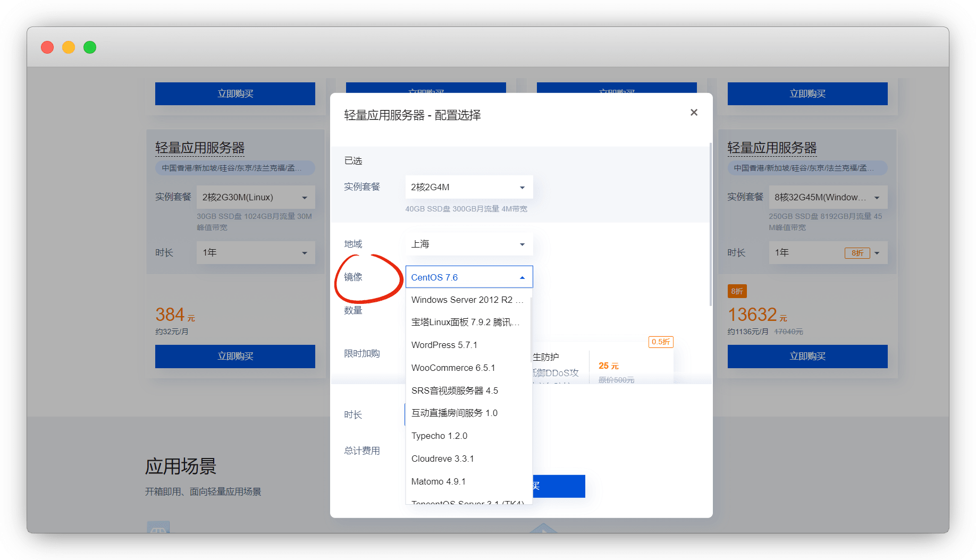This screenshot has height=560, width=976.
Task: Click the dialog's vertical scrollbar
Action: [x=710, y=223]
